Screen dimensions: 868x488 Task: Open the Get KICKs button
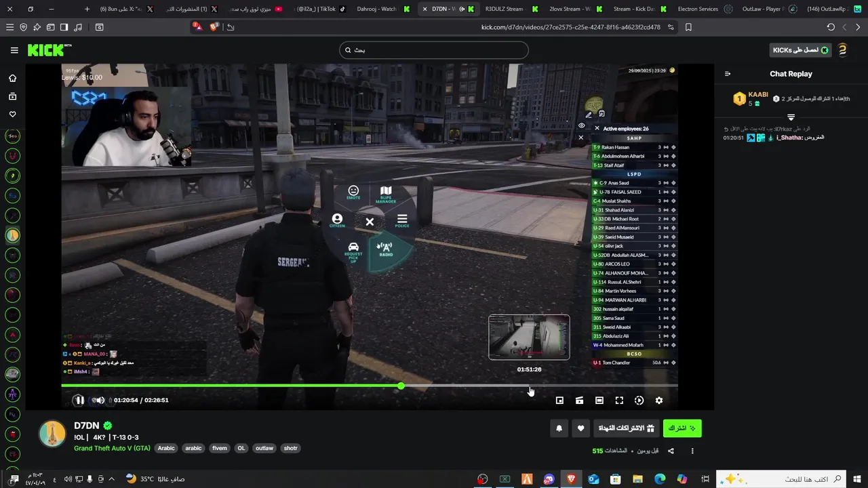pos(800,50)
